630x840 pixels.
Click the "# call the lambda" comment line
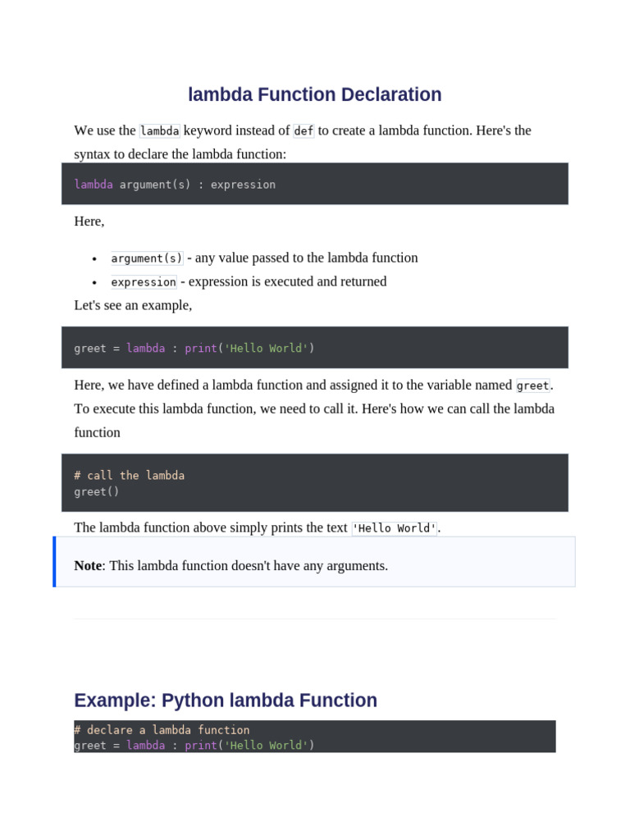click(129, 476)
